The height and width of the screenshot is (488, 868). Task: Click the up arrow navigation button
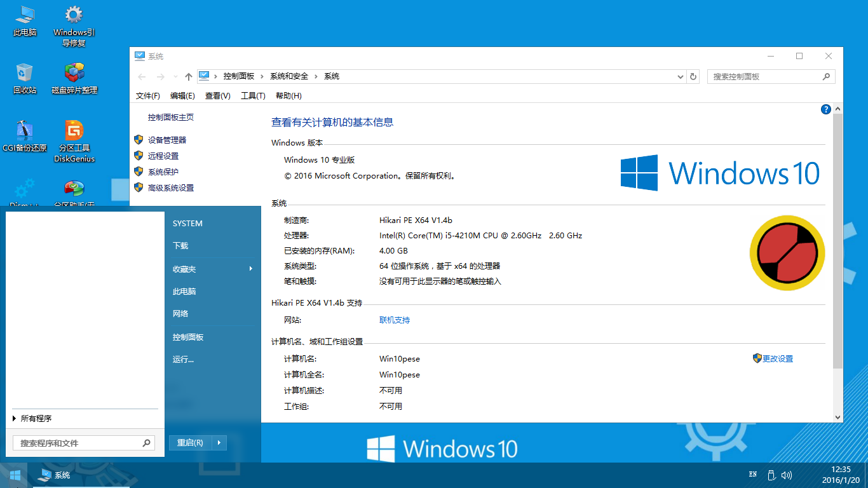point(189,77)
